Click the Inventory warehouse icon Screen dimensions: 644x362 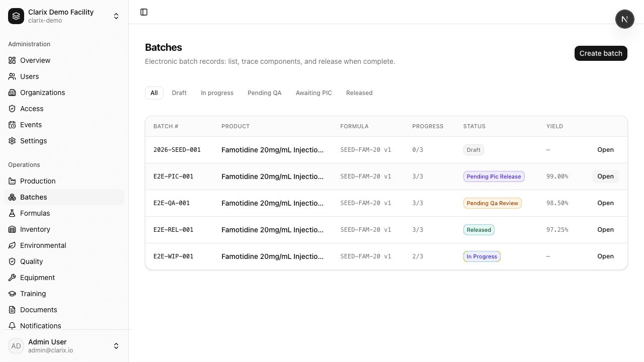(x=12, y=229)
